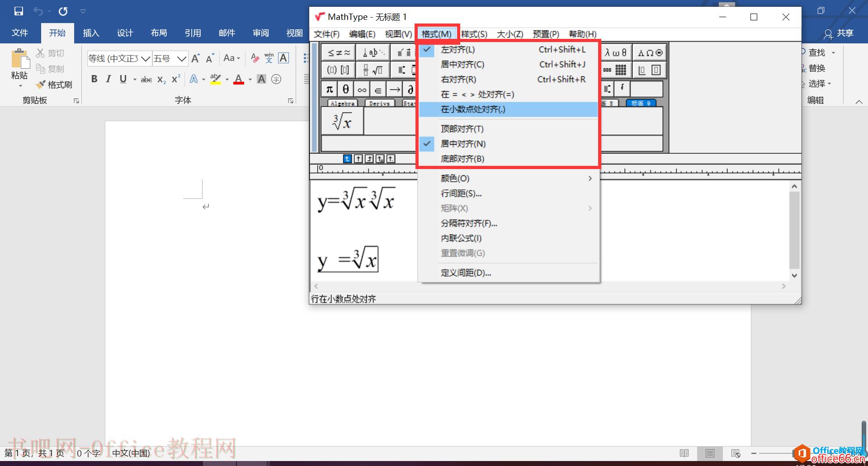Choose 在小数点处对齐(.) from the format menu
The image size is (868, 466).
[509, 109]
